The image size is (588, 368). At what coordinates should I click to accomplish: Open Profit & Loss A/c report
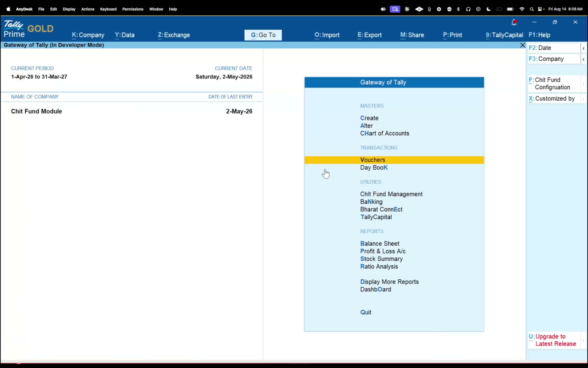(x=383, y=251)
